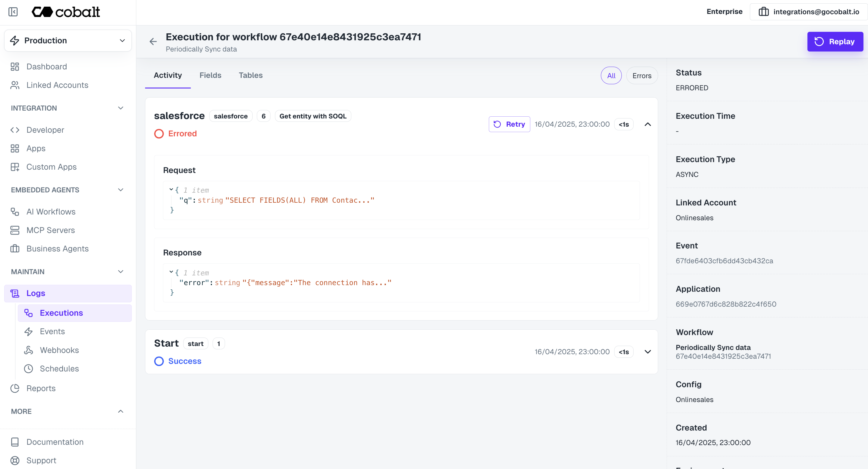Viewport: 868px width, 469px height.
Task: Open Dashboard from the sidebar icon
Action: [14, 66]
